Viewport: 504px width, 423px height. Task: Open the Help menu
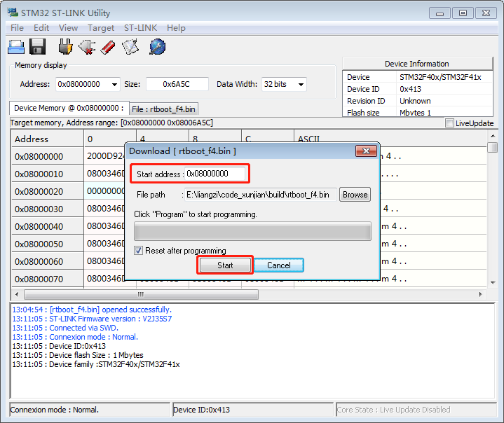[176, 28]
